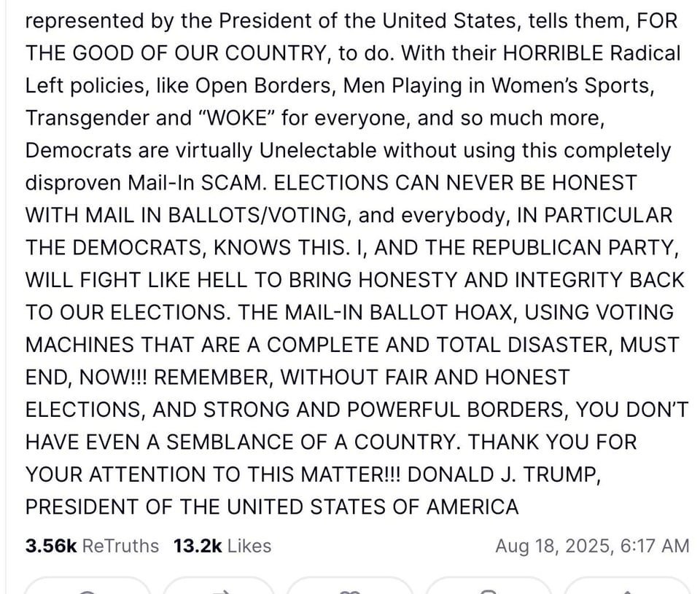Click the heart icon to unlike the post
700x594 pixels.
[350, 590]
